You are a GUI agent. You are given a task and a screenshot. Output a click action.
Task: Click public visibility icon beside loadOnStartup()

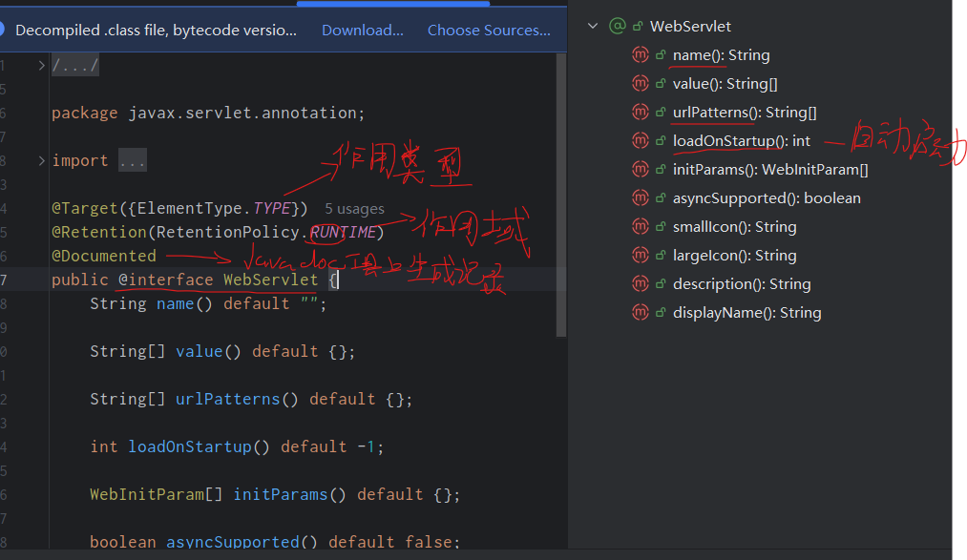point(661,140)
